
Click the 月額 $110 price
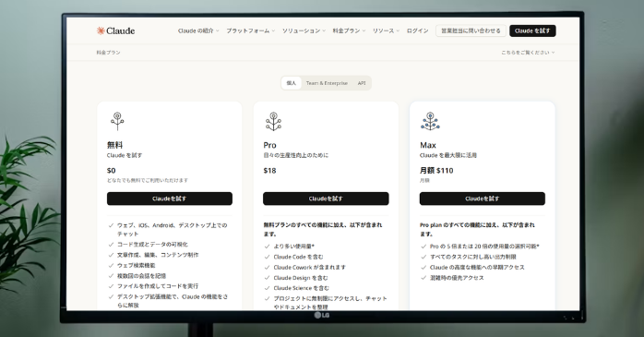pos(436,171)
